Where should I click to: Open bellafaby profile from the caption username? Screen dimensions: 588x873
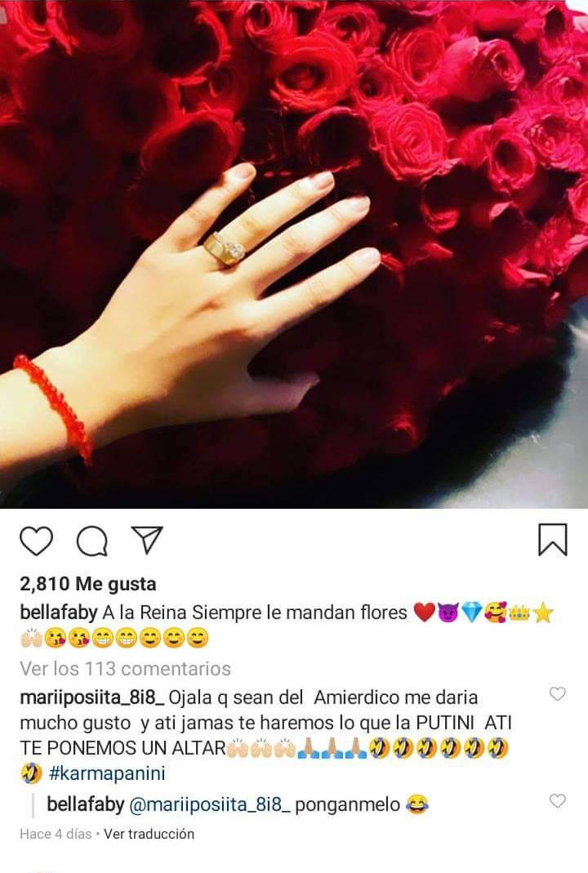pos(59,612)
